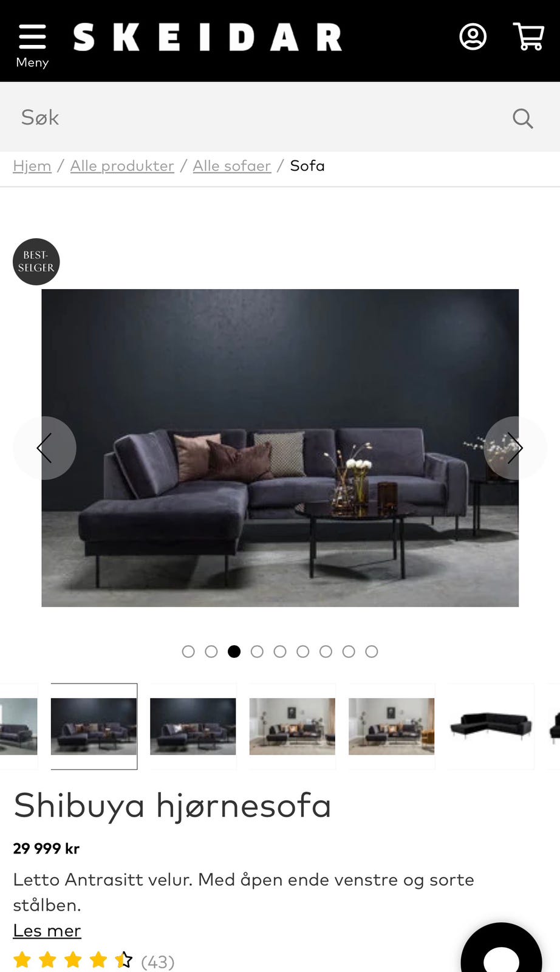Image resolution: width=560 pixels, height=972 pixels.
Task: Click the search magnifier icon
Action: pyautogui.click(x=522, y=118)
